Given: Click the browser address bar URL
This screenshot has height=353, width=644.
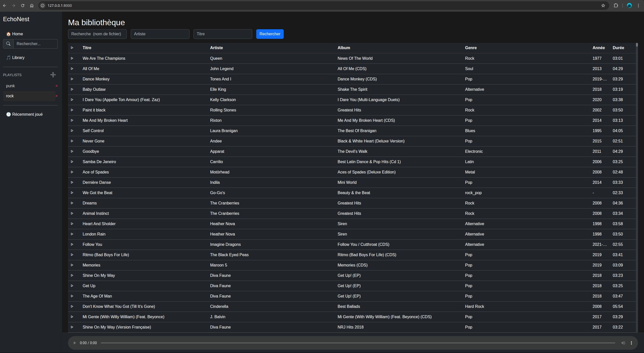Looking at the screenshot, I should [60, 6].
